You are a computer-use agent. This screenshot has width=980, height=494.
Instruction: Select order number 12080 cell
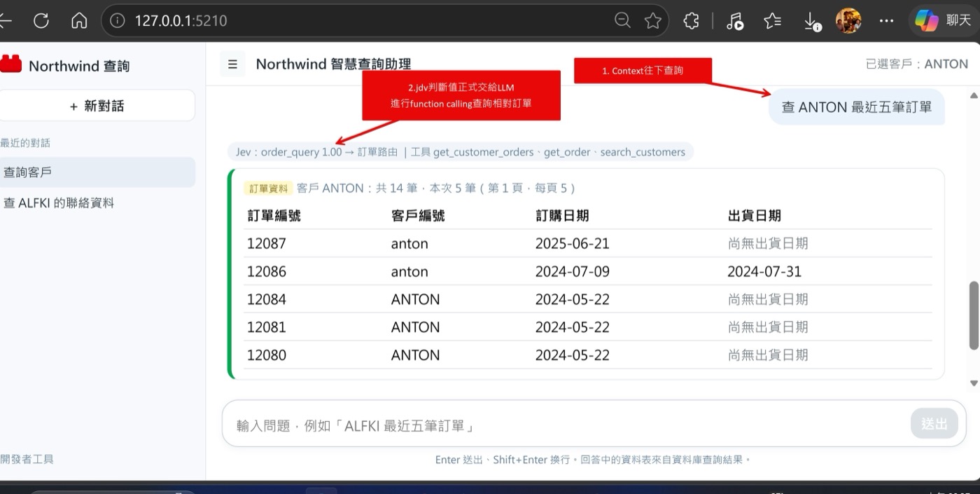[x=267, y=355]
